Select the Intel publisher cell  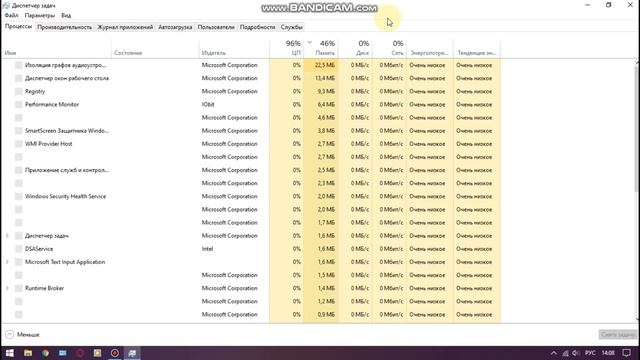tap(207, 249)
